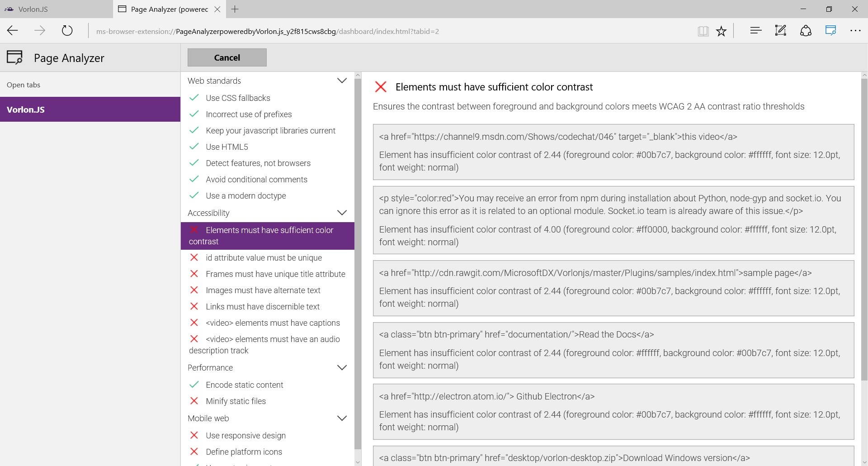
Task: Click the browser refresh icon
Action: click(67, 31)
